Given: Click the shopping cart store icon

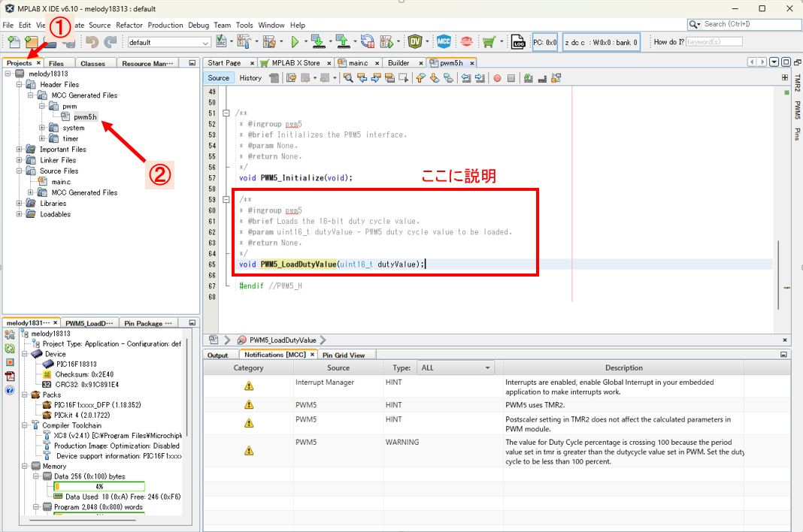Looking at the screenshot, I should 489,42.
